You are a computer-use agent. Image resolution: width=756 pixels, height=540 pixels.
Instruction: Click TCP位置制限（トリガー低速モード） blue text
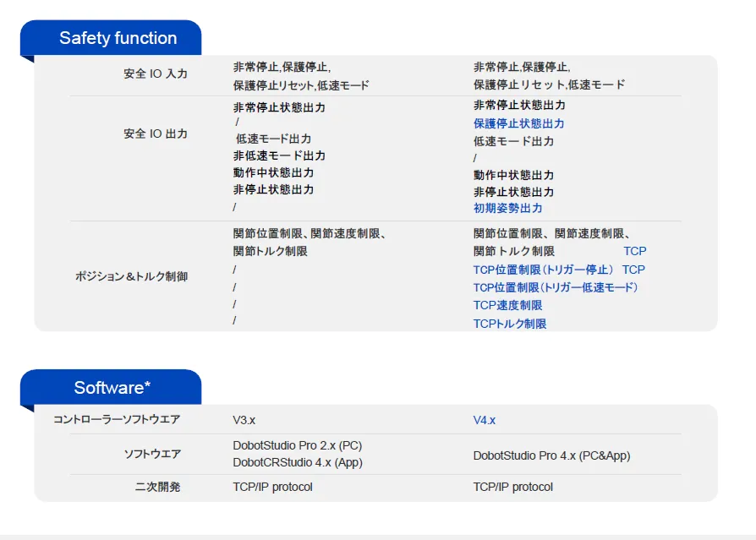[555, 287]
